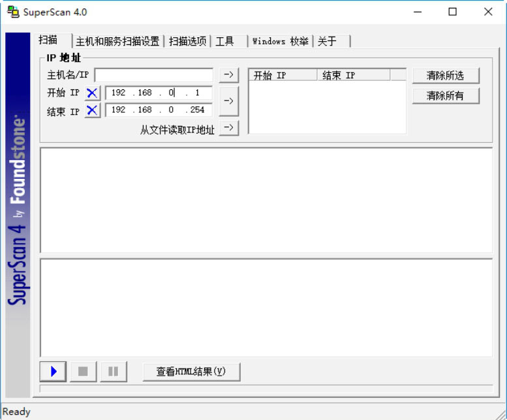Switch to the 主机和服务扫描设置 tab
Viewport: 507px width, 420px height.
pyautogui.click(x=117, y=41)
